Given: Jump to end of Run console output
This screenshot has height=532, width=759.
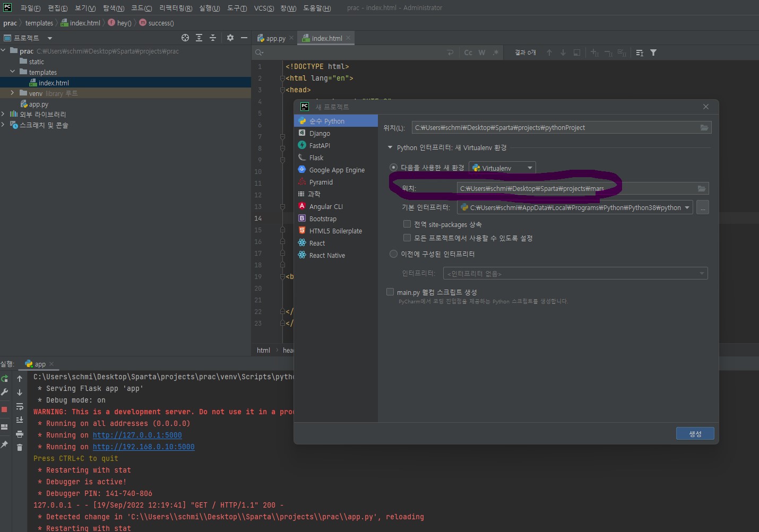Looking at the screenshot, I should 20,420.
